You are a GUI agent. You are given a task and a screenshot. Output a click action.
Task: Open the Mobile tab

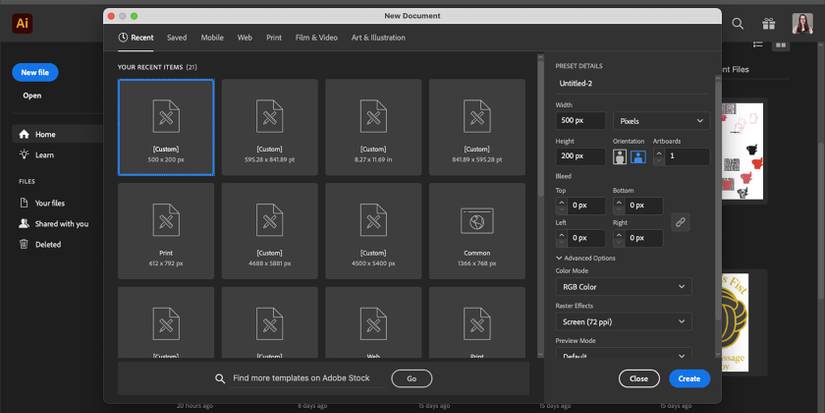coord(212,37)
